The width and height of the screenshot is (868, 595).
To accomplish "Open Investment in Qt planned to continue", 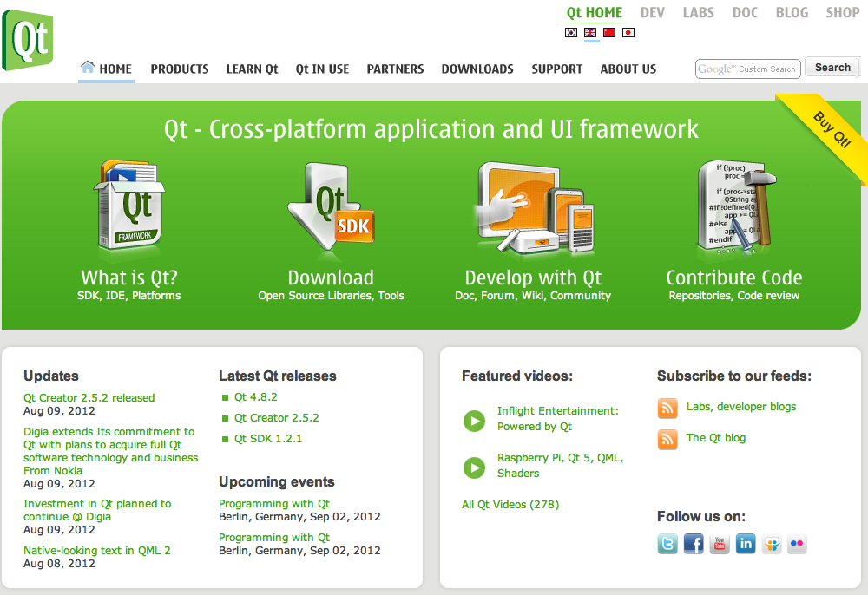I will [97, 510].
